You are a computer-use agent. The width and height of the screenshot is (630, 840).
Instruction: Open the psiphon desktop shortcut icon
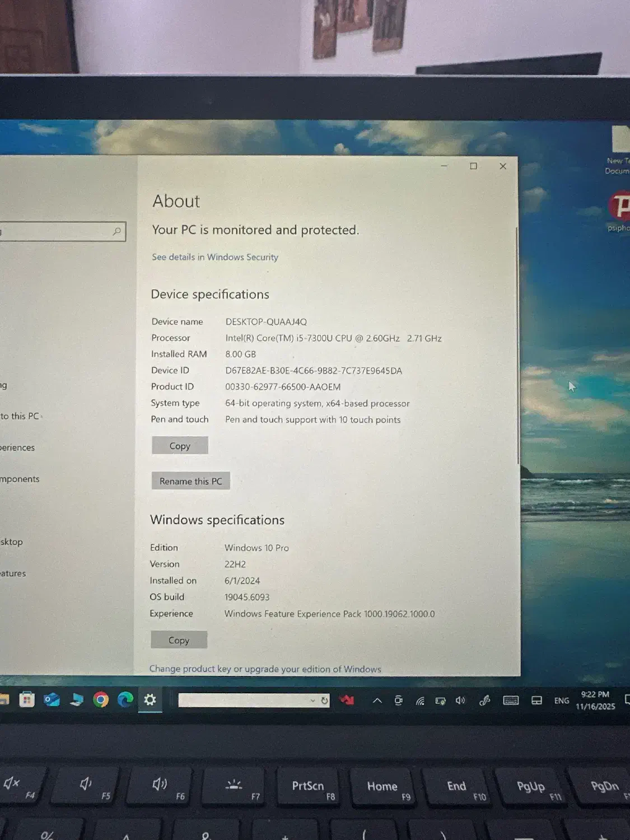pos(619,212)
